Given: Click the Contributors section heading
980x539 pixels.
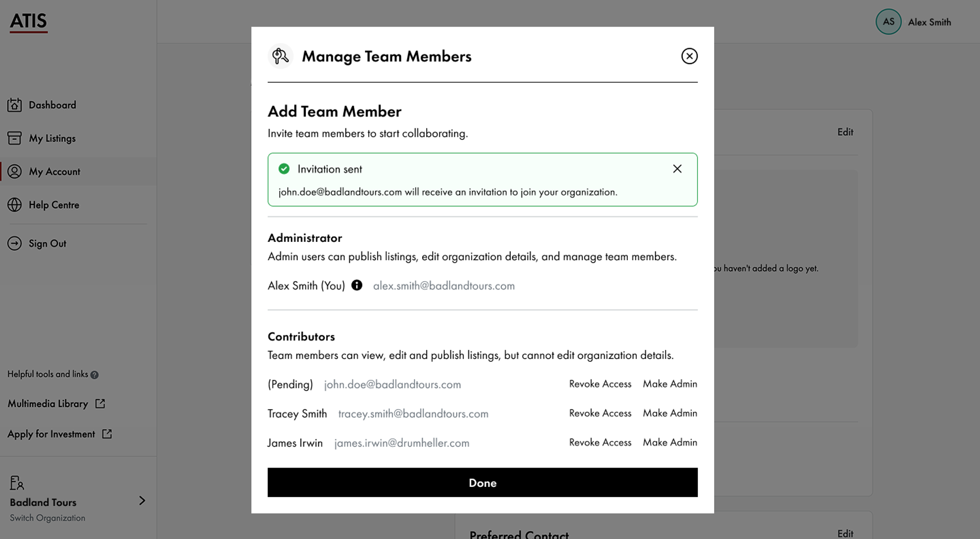Looking at the screenshot, I should [x=301, y=336].
